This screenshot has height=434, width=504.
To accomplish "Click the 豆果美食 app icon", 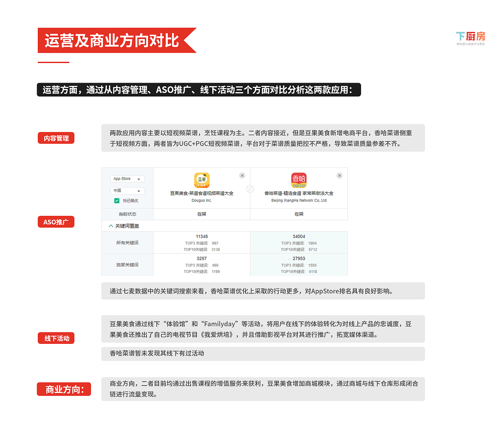I will 202,180.
